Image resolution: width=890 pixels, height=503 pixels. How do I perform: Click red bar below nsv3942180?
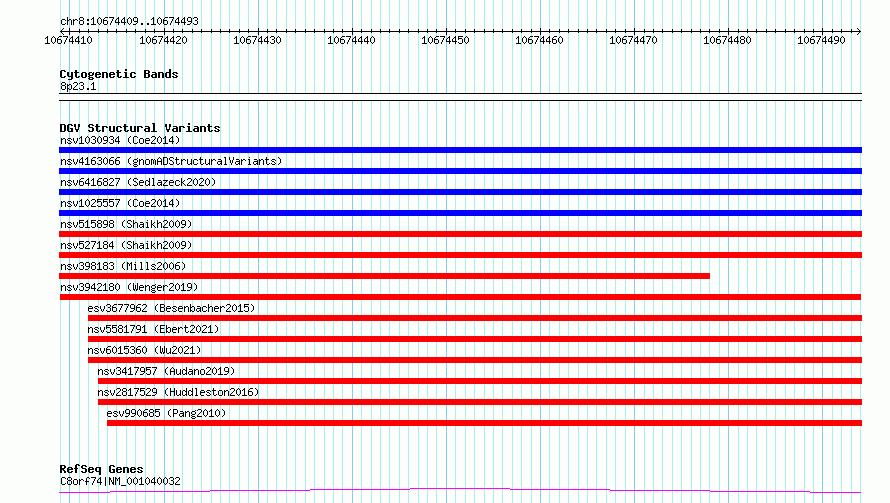coord(460,297)
